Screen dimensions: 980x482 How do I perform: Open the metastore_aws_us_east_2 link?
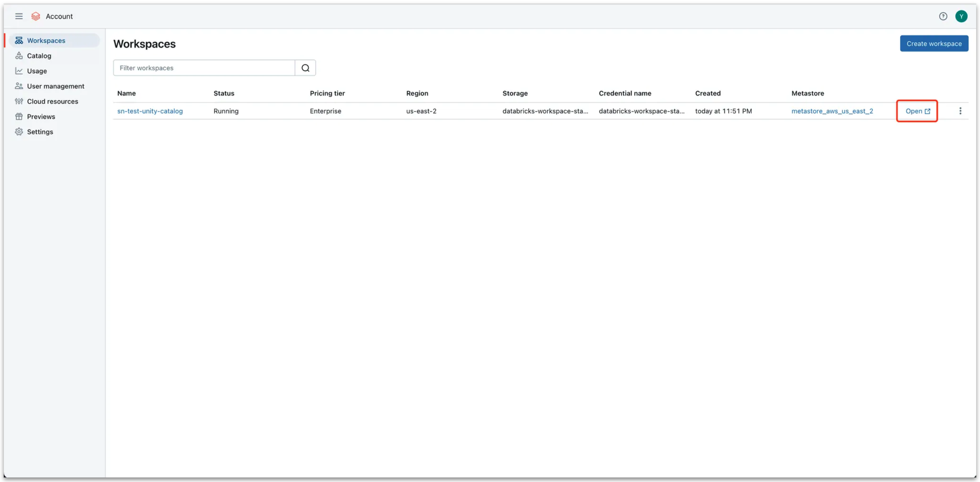pos(832,111)
